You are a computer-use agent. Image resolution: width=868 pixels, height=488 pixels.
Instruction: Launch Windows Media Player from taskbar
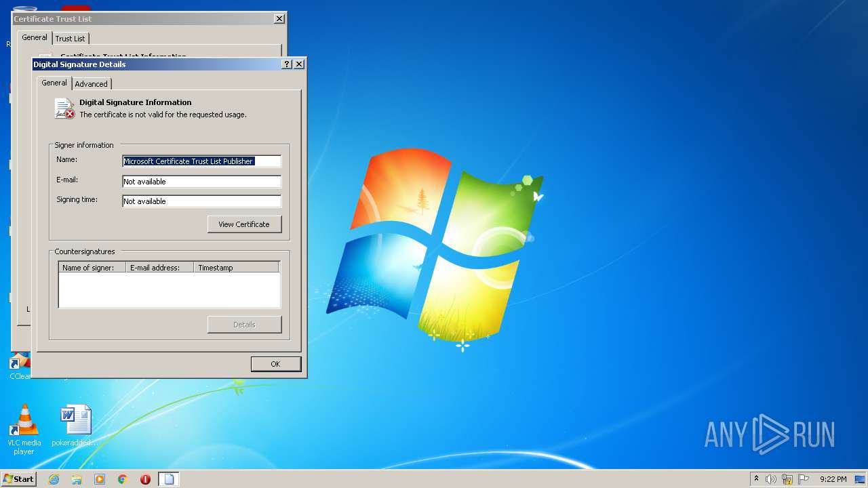[x=100, y=479]
